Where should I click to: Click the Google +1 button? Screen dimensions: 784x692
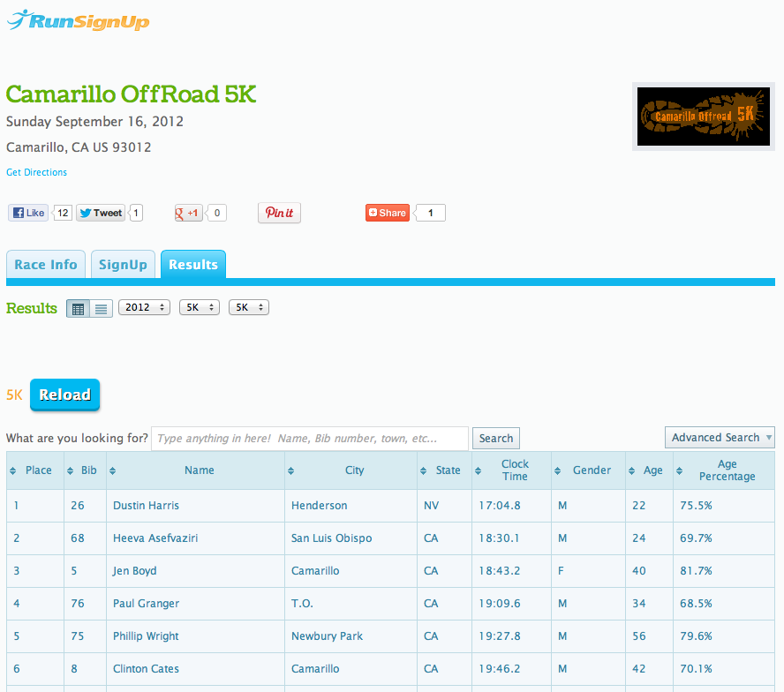(x=188, y=213)
